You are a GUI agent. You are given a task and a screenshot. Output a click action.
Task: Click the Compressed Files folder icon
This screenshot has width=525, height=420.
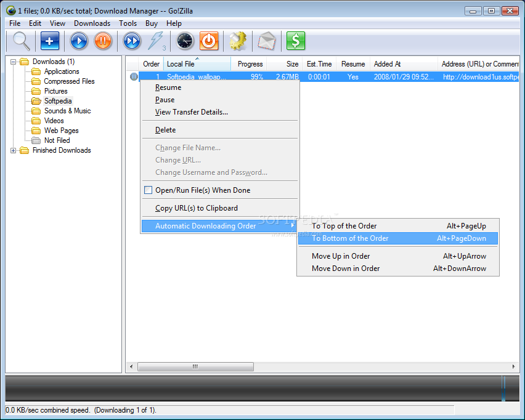36,81
